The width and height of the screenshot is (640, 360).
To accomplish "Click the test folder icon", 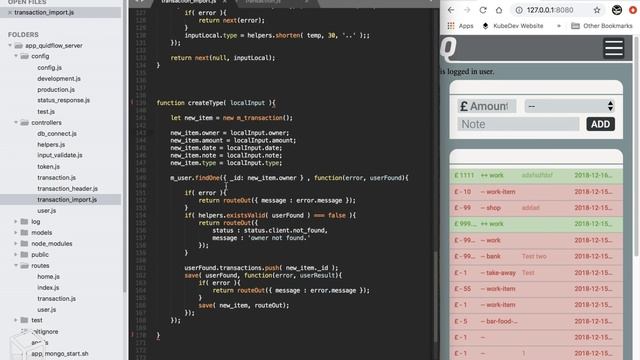I will (24, 320).
